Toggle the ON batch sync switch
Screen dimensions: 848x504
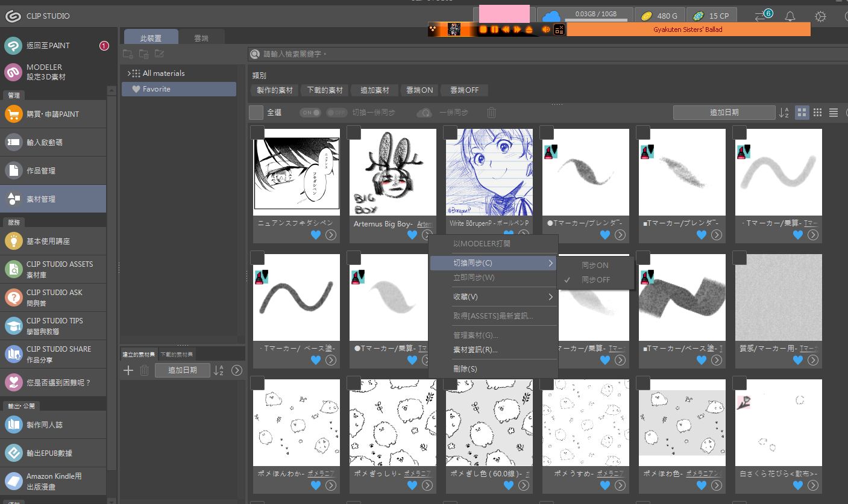click(x=310, y=113)
